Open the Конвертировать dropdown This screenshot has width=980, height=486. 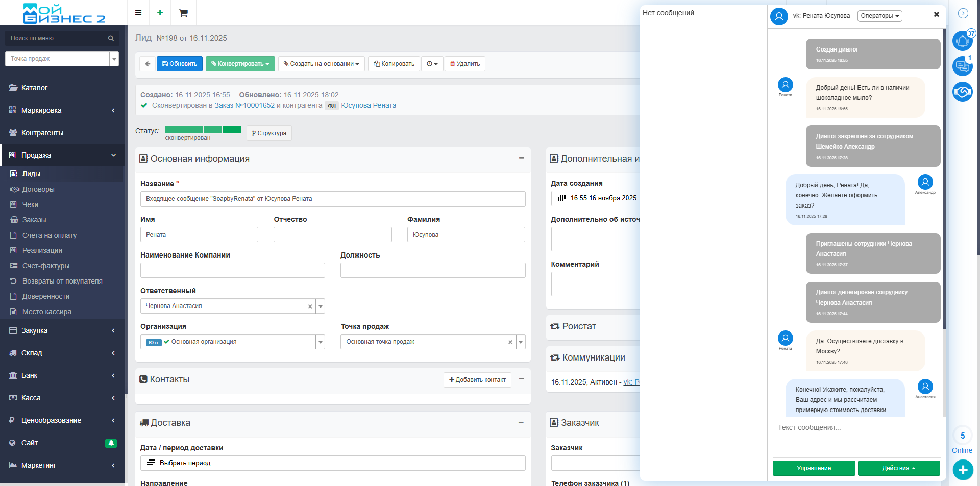240,64
